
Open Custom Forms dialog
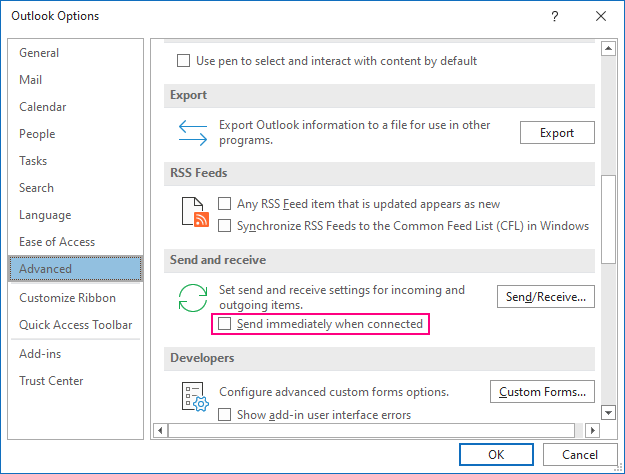click(542, 392)
